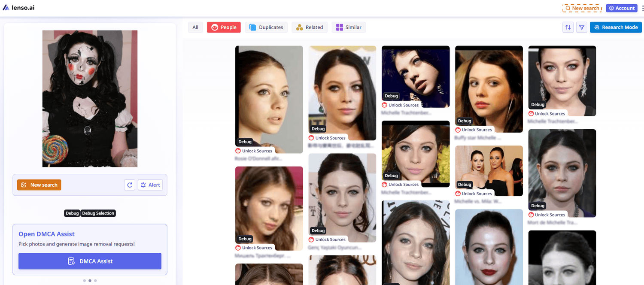Click the lenso.ai logo
644x285 pixels.
[18, 8]
